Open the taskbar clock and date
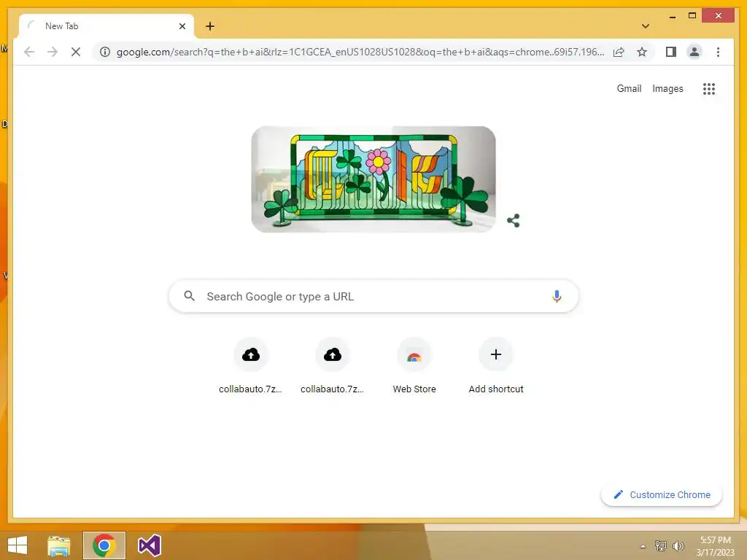The width and height of the screenshot is (747, 560). (x=715, y=546)
